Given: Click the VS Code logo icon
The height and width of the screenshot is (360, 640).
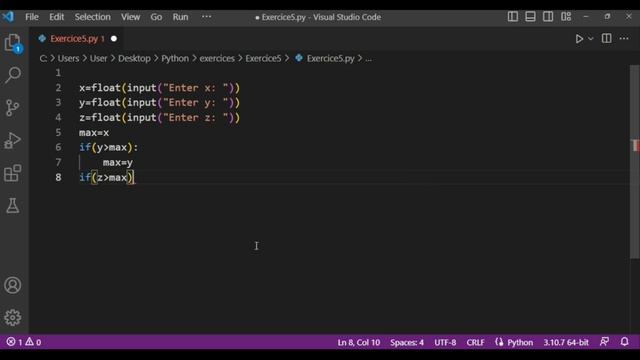Looking at the screenshot, I should click(8, 17).
